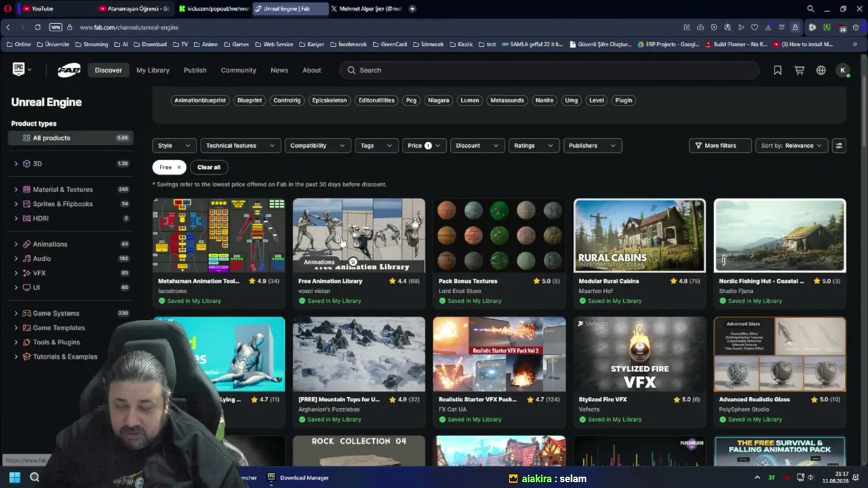Click the Game Systems gamepad icon

[27, 313]
